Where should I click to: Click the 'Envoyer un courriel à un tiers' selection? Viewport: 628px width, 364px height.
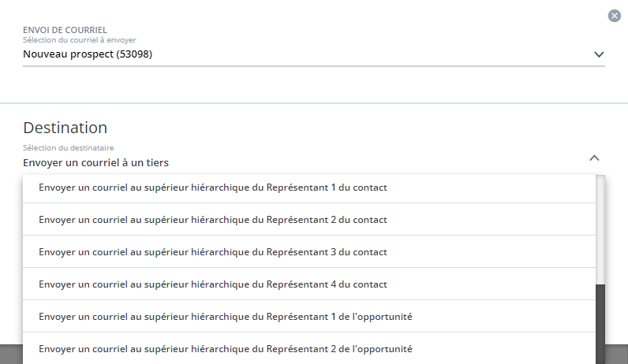[95, 162]
